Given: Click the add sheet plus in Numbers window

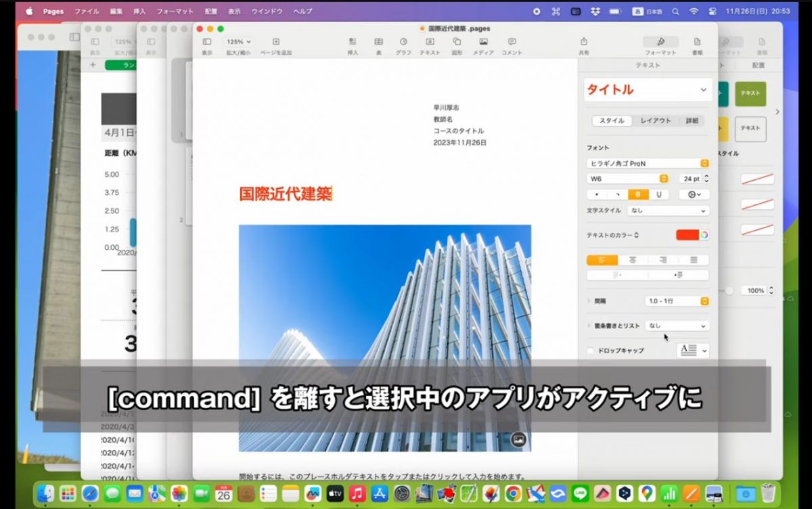Looking at the screenshot, I should tap(93, 65).
